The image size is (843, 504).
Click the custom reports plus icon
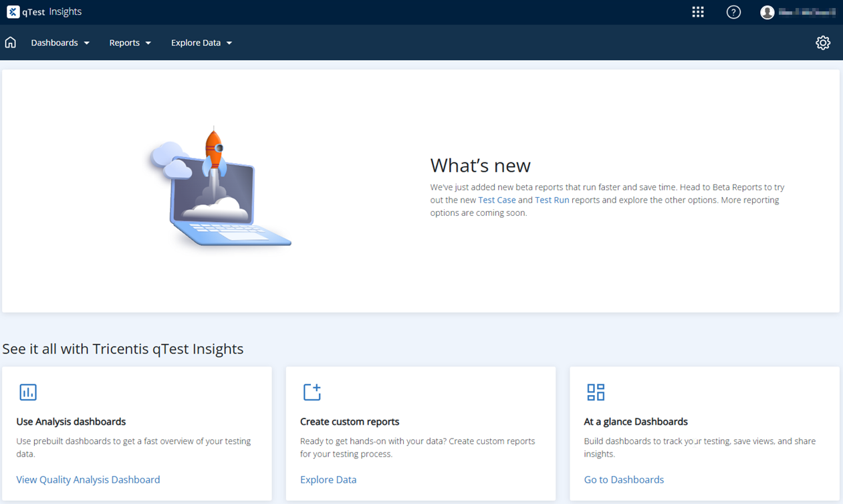(x=312, y=392)
